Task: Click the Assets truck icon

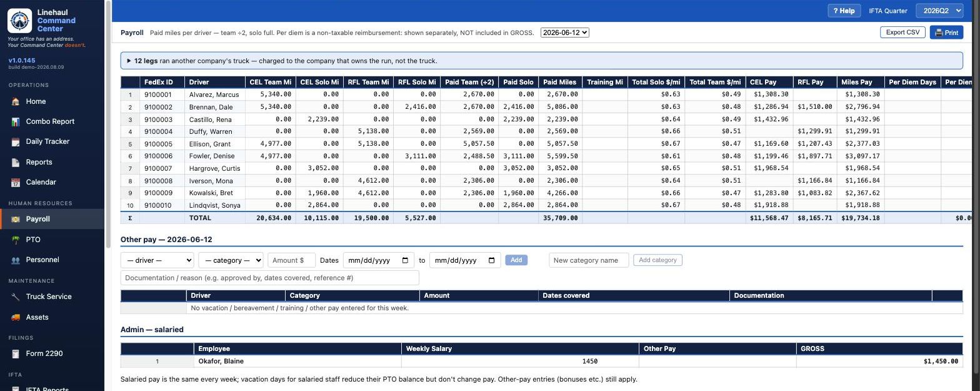Action: pos(16,317)
